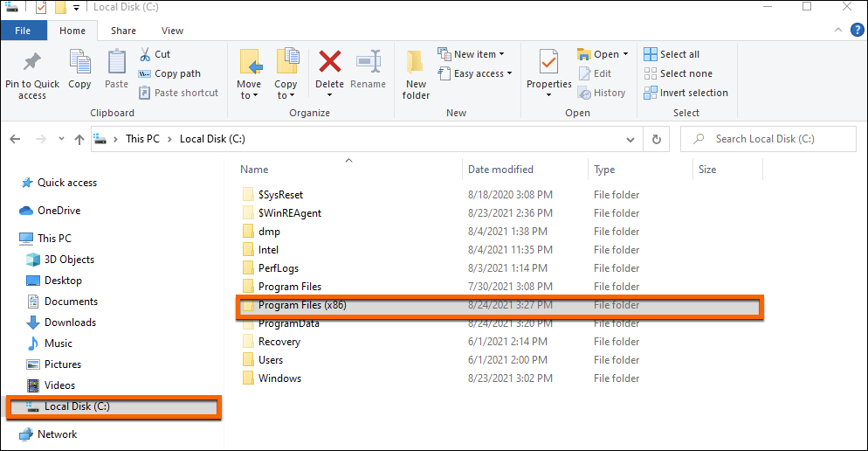Click the Cut scissors icon
This screenshot has width=868, height=451.
pos(145,54)
